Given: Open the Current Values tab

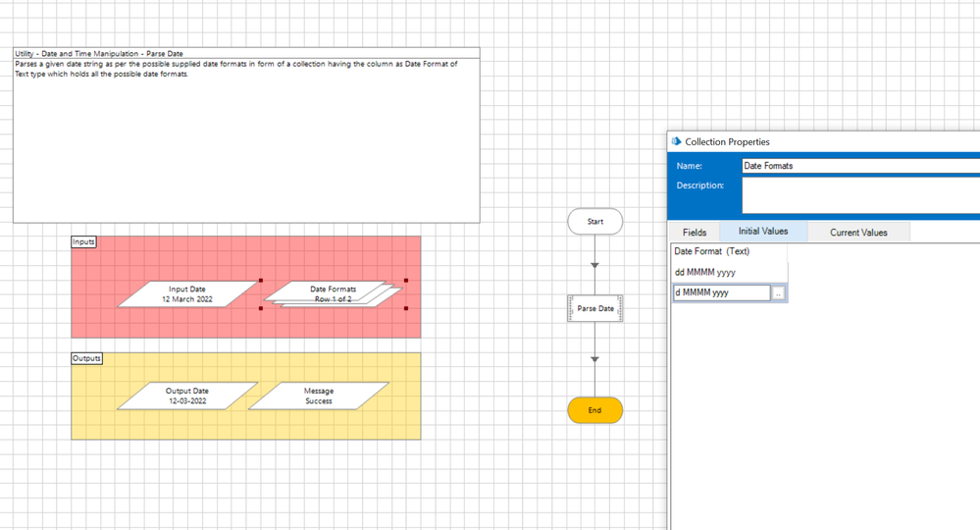Looking at the screenshot, I should 858,233.
